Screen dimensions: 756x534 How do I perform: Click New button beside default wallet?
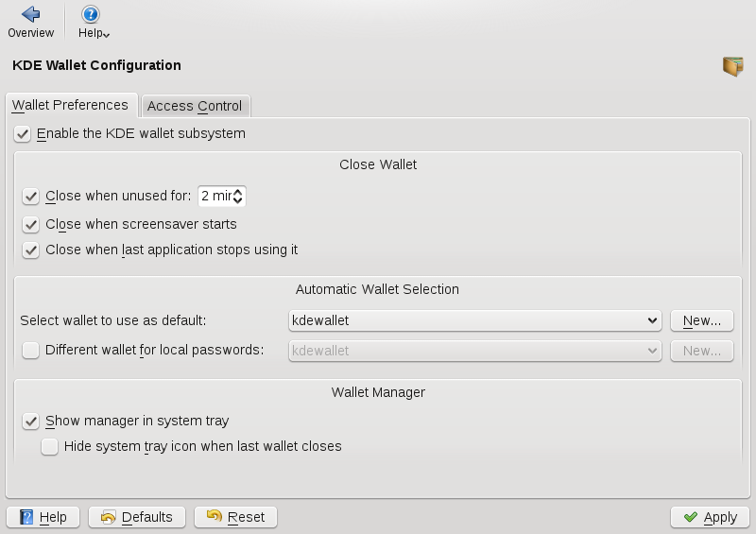[702, 321]
